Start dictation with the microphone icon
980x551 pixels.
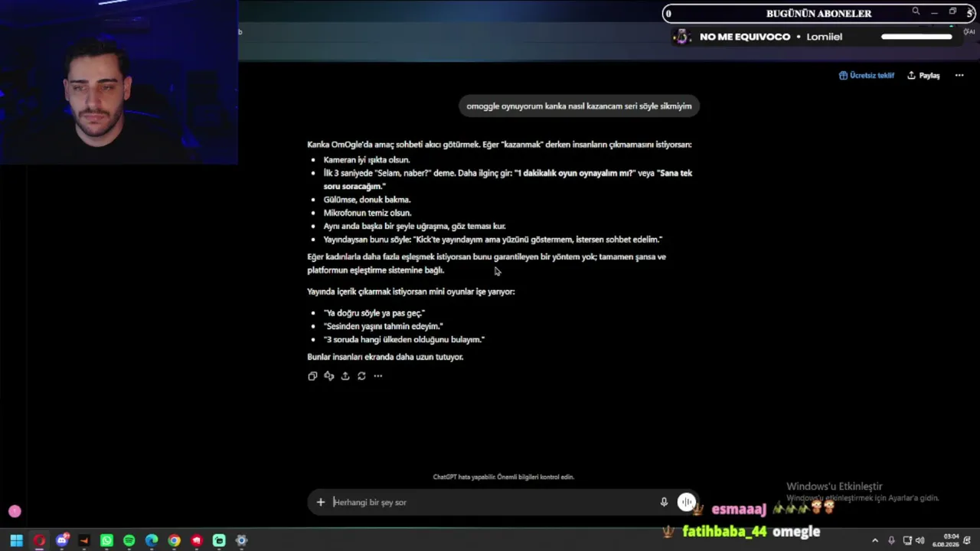pyautogui.click(x=664, y=502)
